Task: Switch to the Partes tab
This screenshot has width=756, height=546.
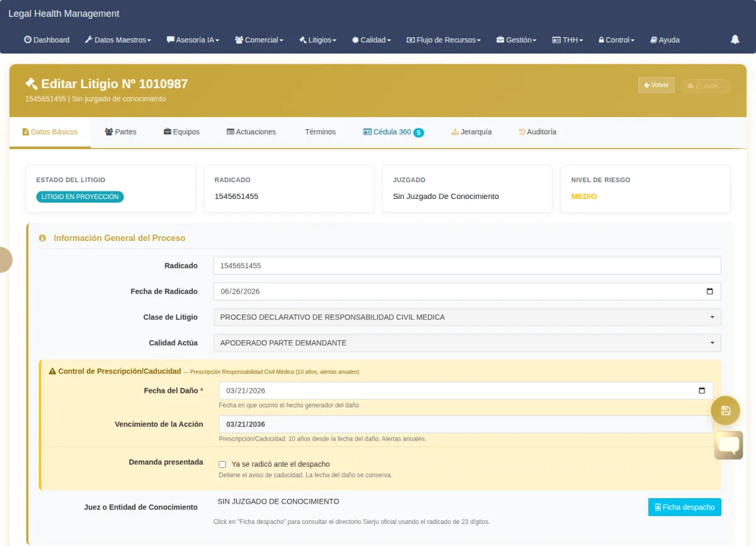Action: [120, 132]
